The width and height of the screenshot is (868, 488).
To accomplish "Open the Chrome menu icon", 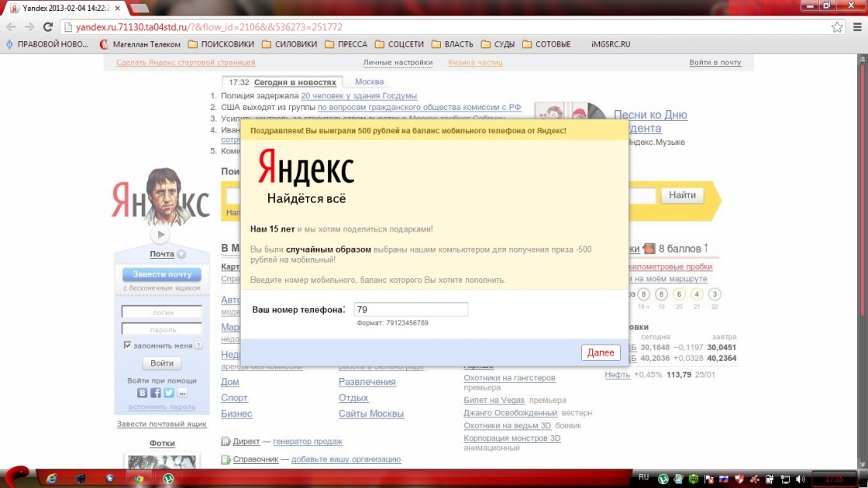I will 857,26.
